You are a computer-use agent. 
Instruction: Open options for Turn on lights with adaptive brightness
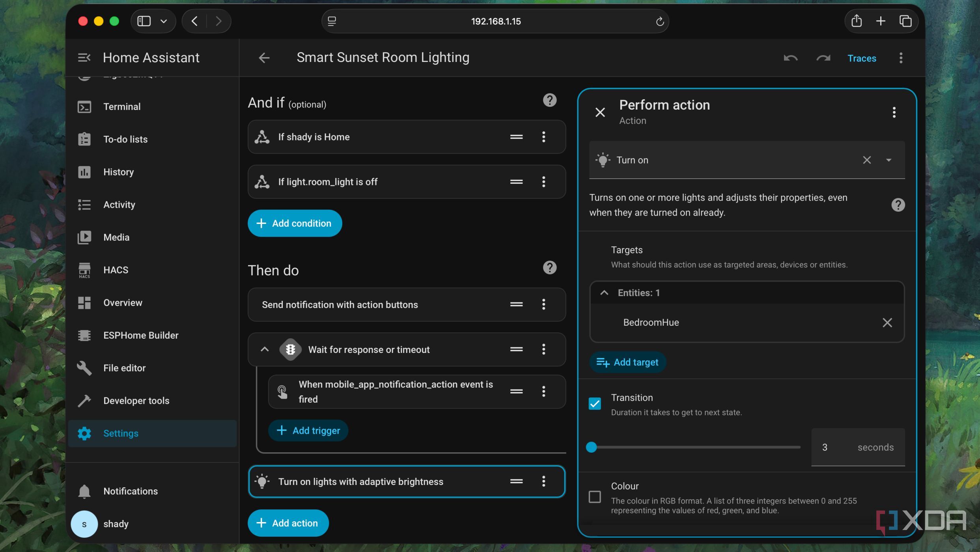tap(543, 481)
